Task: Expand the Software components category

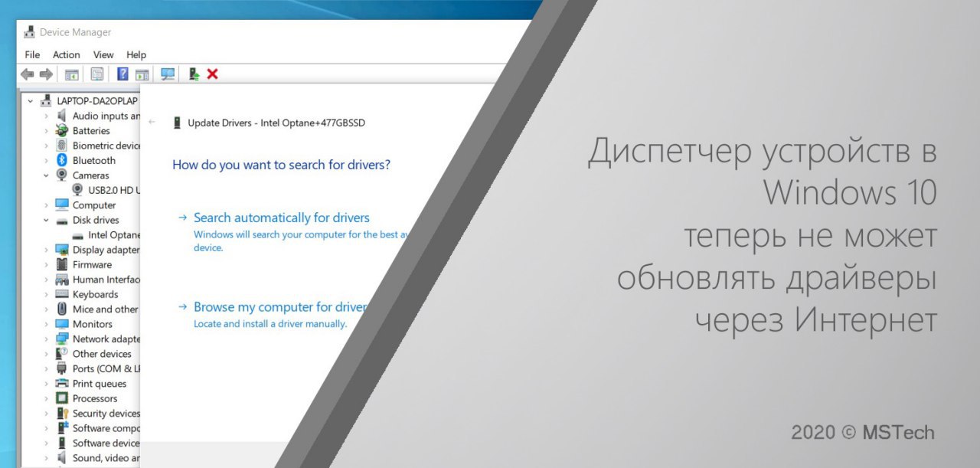Action: [x=46, y=428]
